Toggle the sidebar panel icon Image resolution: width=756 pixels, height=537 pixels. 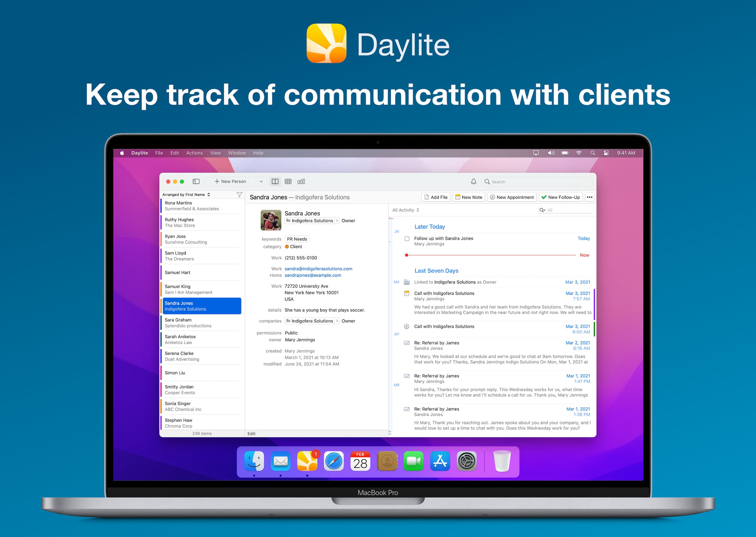coord(196,181)
